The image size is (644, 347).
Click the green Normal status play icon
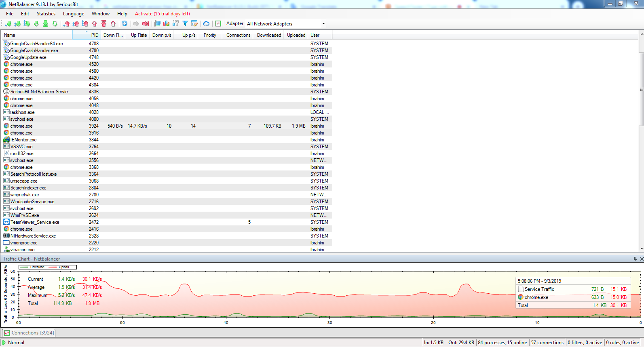click(x=4, y=343)
